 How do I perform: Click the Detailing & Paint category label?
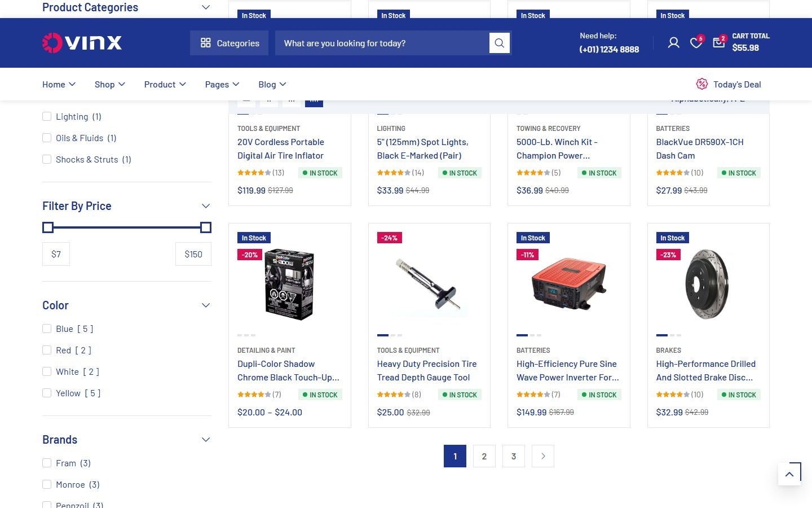[x=266, y=351]
